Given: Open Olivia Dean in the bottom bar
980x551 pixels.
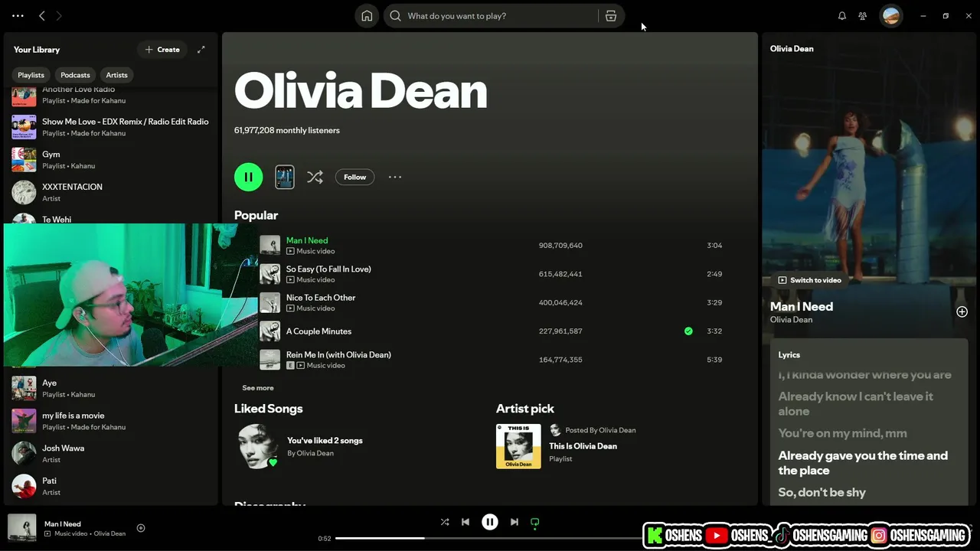Looking at the screenshot, I should (x=109, y=533).
